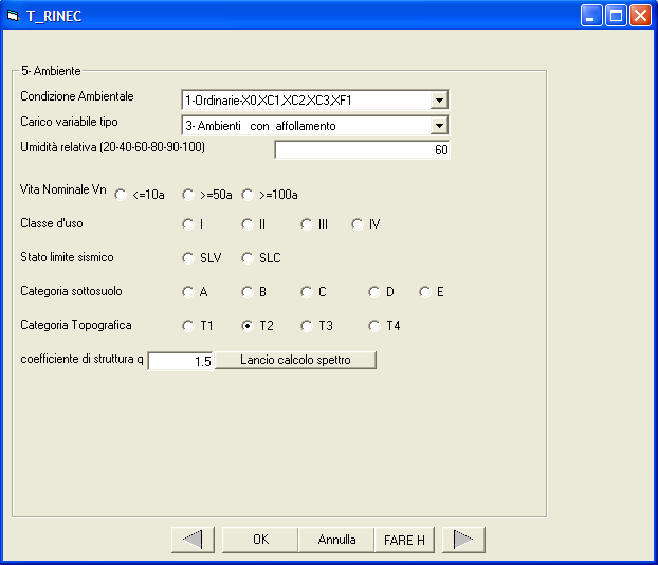Select Classe d'uso III

[x=306, y=225]
